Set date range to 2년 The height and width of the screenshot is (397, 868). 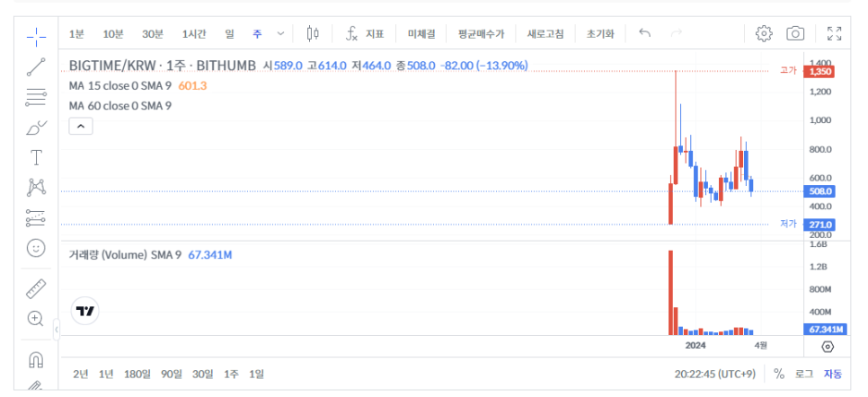pyautogui.click(x=80, y=375)
